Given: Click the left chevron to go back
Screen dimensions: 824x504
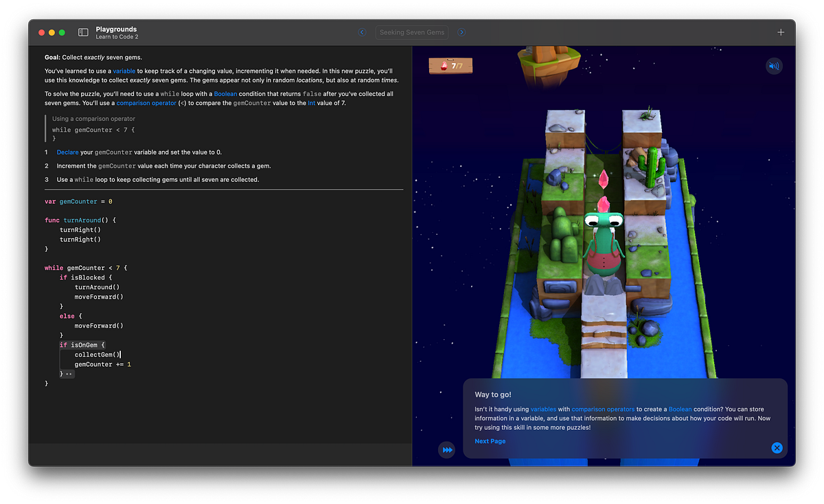Looking at the screenshot, I should click(362, 32).
